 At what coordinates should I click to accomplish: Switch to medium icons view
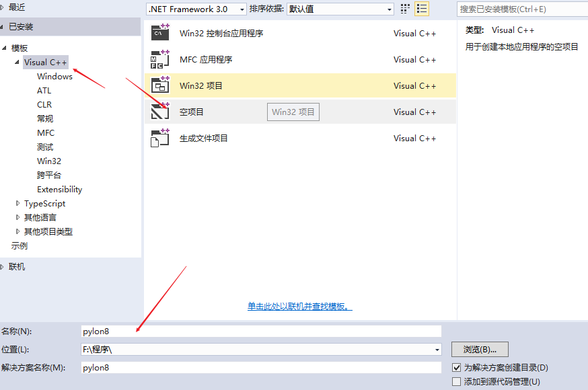pyautogui.click(x=404, y=8)
